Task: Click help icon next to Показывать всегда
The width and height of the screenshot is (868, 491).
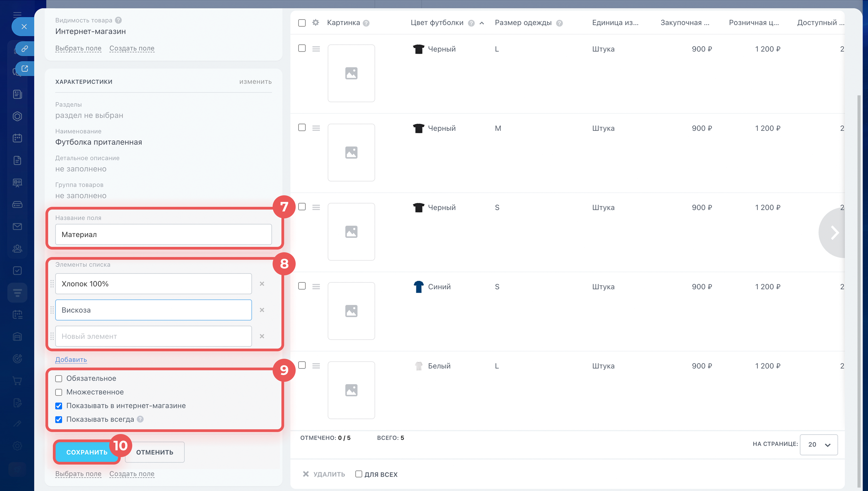Action: click(140, 419)
